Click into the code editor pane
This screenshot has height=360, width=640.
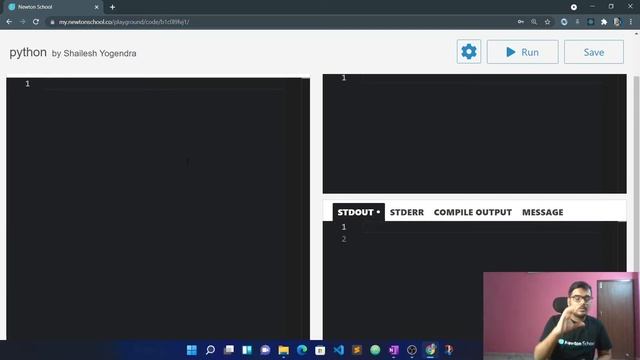tap(158, 208)
